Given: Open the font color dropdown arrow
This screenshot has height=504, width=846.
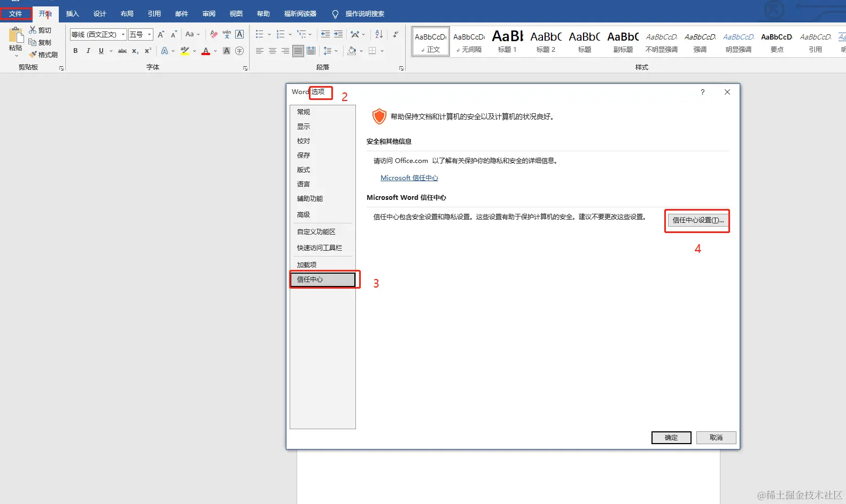Looking at the screenshot, I should pyautogui.click(x=215, y=51).
